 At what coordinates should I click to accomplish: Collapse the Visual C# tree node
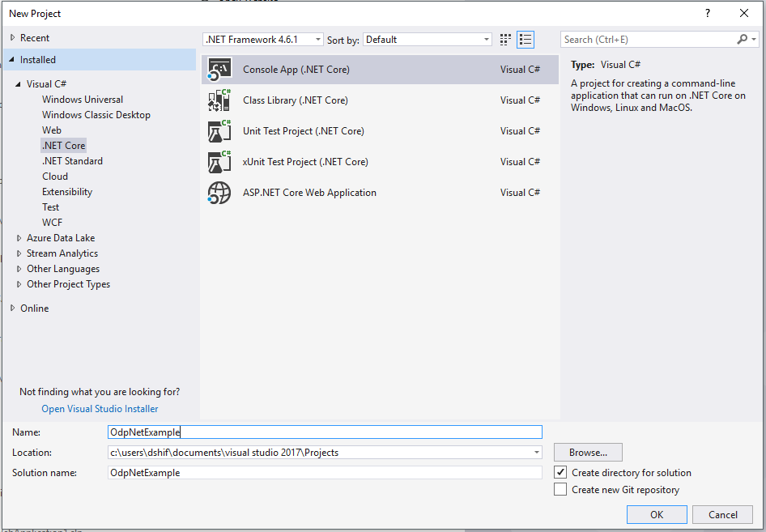(18, 84)
